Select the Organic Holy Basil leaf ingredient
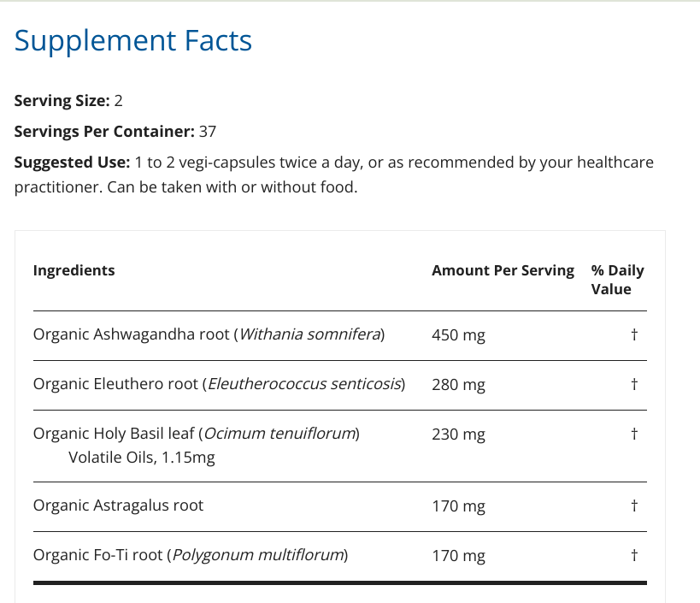The image size is (700, 603). 196,434
